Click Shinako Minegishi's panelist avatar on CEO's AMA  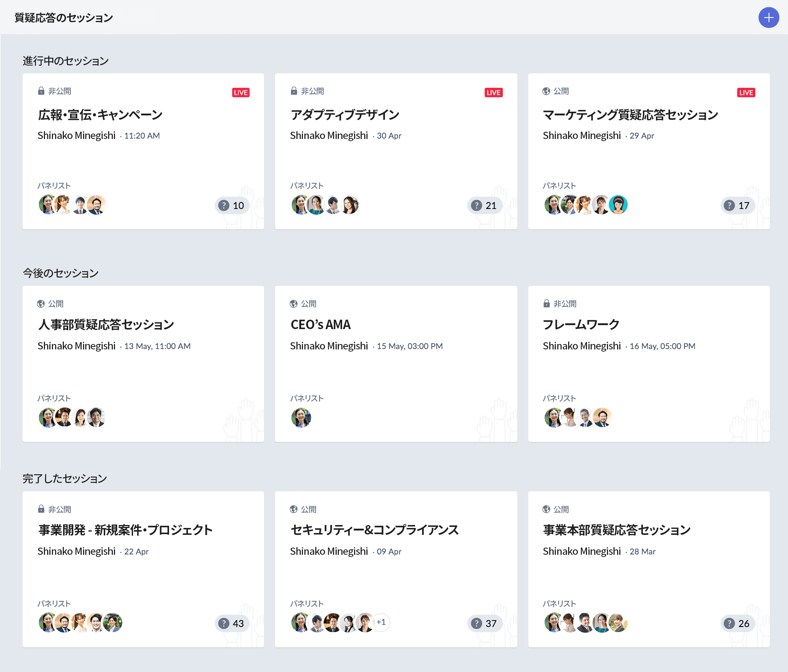click(x=301, y=417)
